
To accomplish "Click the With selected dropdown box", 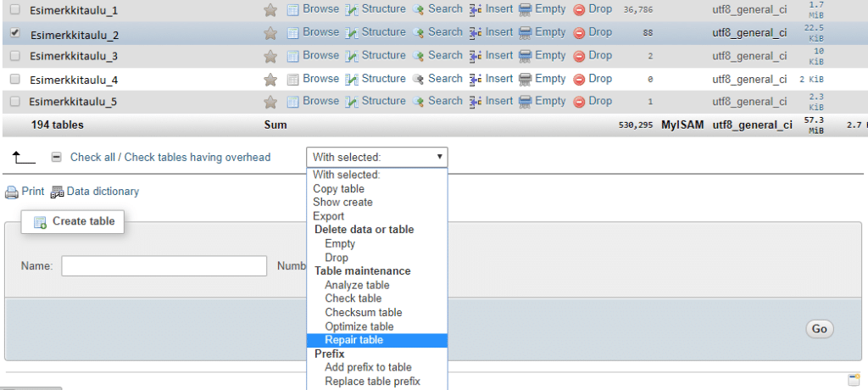I will pos(376,157).
